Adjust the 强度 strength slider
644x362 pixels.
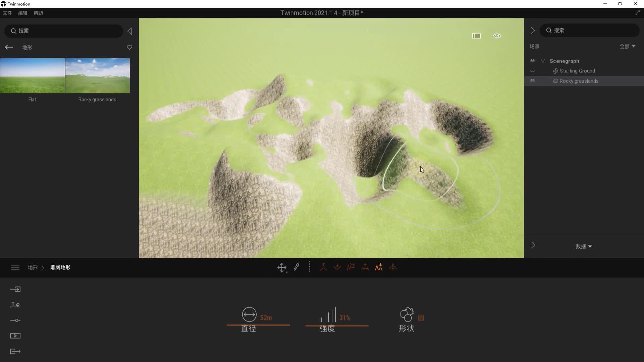[x=337, y=325]
